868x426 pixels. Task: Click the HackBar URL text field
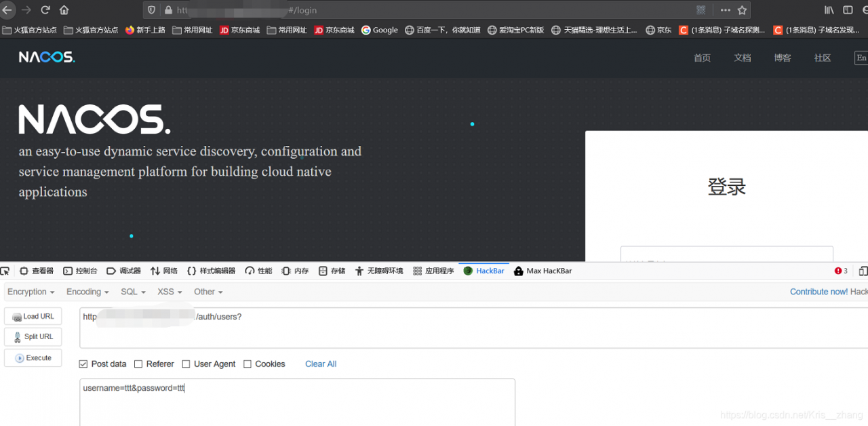coord(473,328)
